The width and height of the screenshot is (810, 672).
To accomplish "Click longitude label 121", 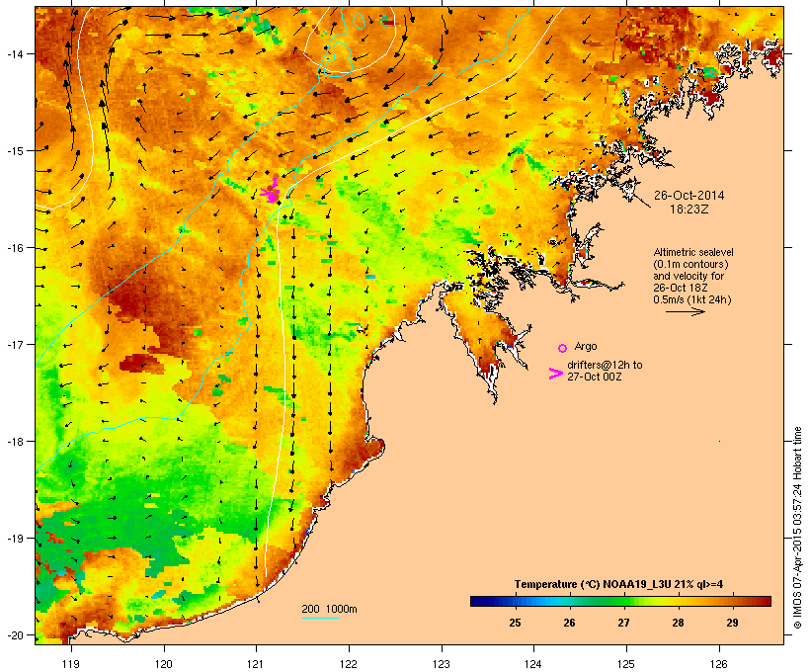I will tap(256, 664).
